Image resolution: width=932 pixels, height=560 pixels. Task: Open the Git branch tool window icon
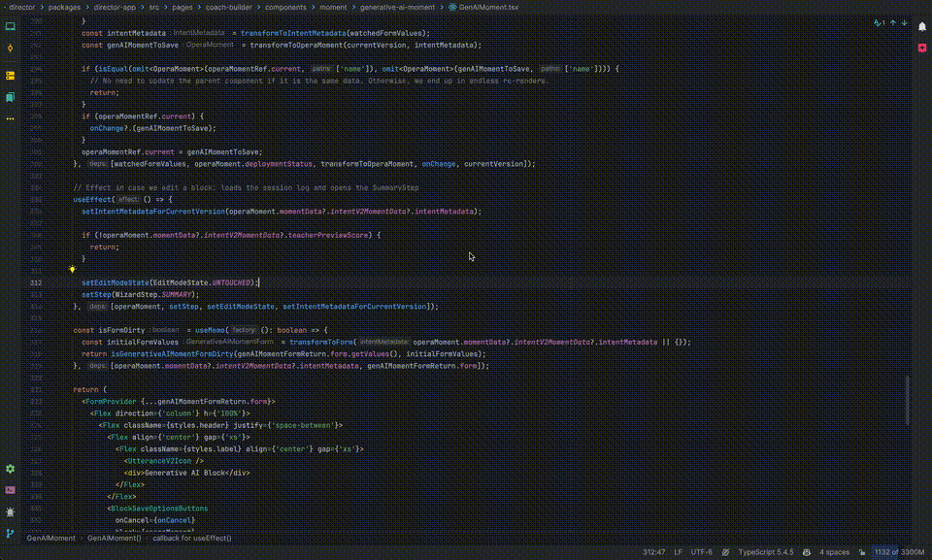[10, 533]
